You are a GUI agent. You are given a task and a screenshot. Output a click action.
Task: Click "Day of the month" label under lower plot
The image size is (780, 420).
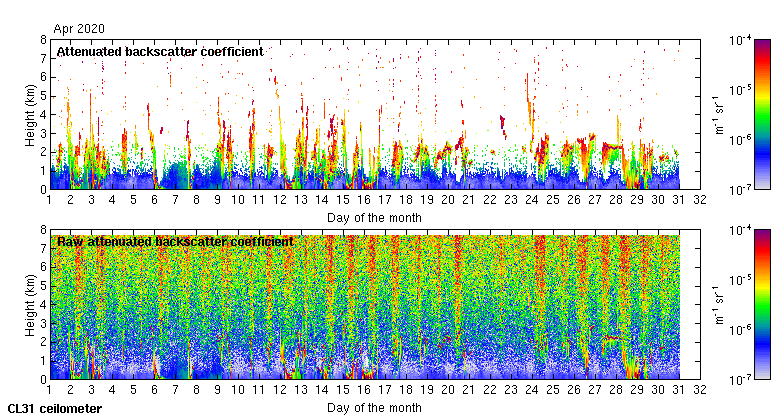pyautogui.click(x=374, y=408)
